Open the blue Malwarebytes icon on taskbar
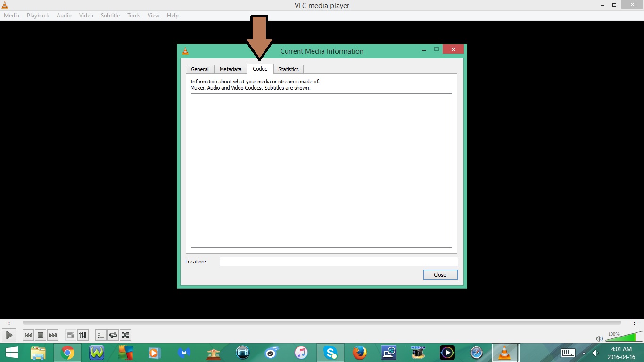This screenshot has height=362, width=644. (184, 353)
